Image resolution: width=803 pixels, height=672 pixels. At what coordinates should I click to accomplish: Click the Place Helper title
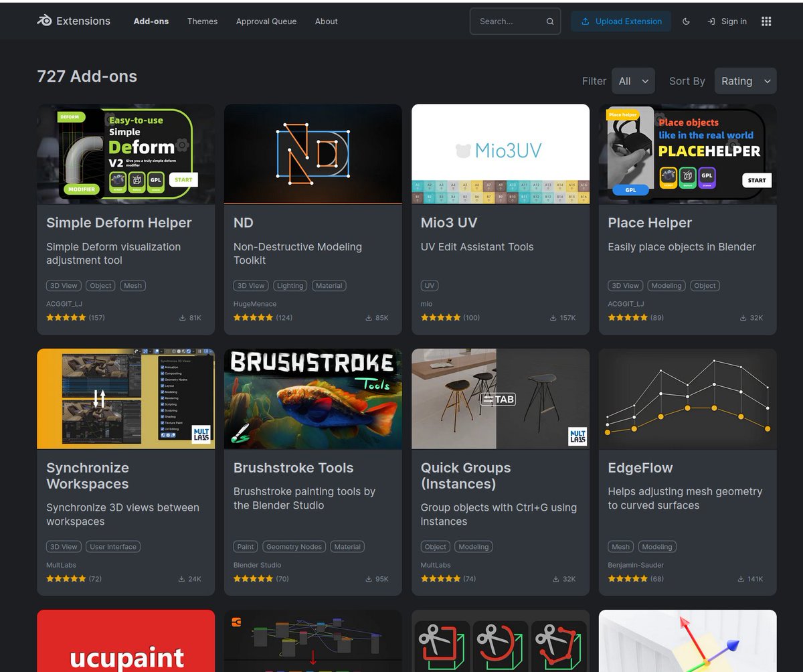(650, 223)
